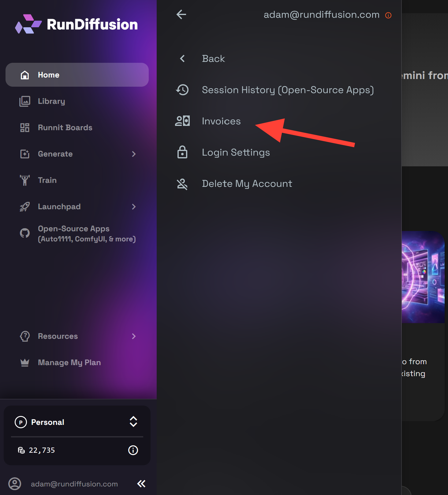Screen dimensions: 448x495
Task: Click the Delete My Account person icon
Action: (182, 184)
